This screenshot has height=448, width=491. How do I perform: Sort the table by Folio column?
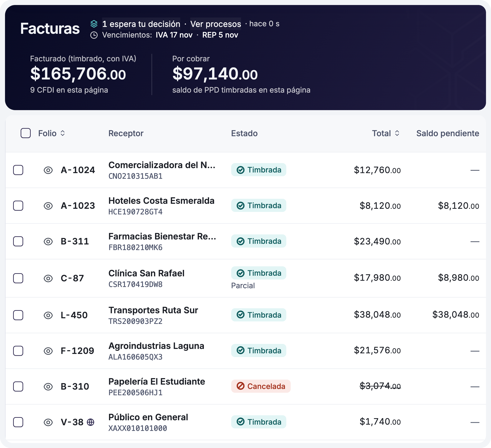(52, 133)
